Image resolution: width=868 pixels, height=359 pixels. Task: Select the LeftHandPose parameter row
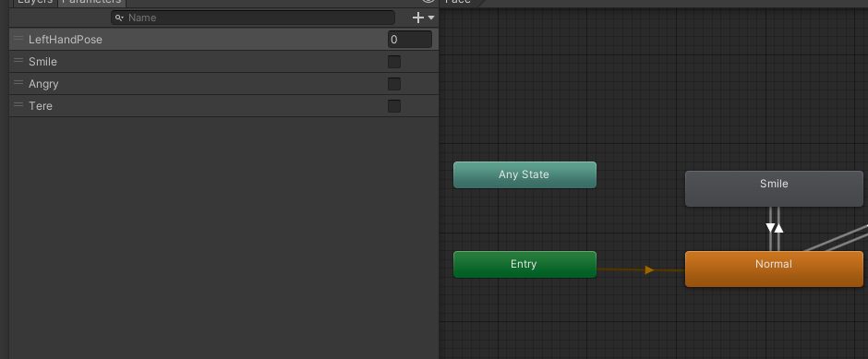[x=223, y=40]
